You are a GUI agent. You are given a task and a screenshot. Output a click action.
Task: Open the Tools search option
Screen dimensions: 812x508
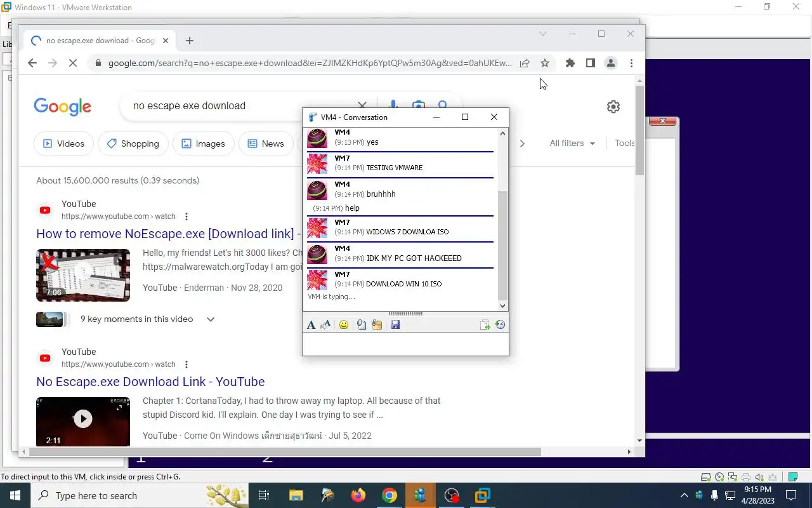point(625,144)
